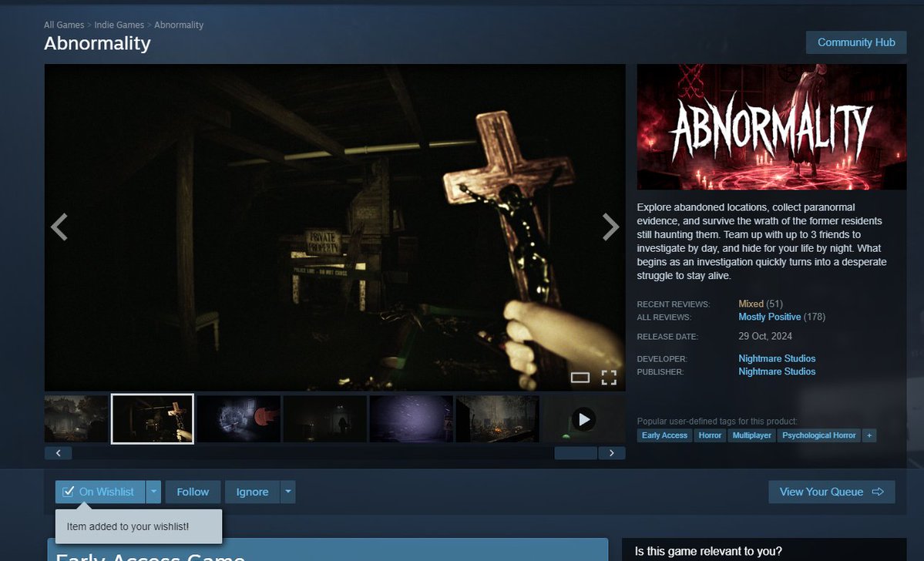The image size is (924, 561).
Task: Show the next screenshot with right arrow
Action: click(610, 227)
